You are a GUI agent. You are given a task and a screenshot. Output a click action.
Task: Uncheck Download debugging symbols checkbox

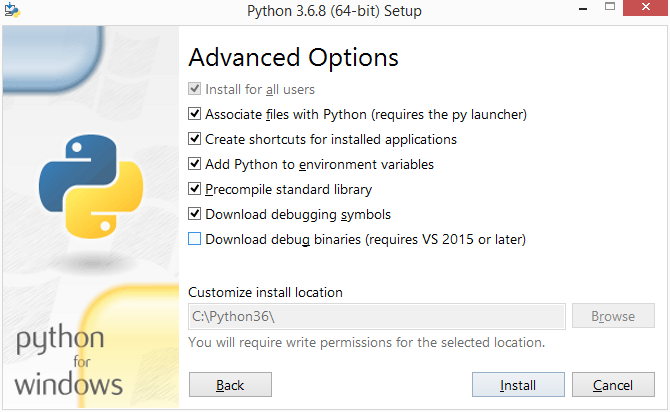(194, 214)
